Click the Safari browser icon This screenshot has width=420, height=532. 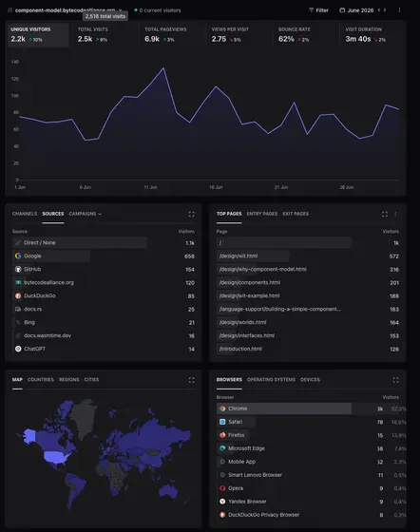(x=222, y=422)
